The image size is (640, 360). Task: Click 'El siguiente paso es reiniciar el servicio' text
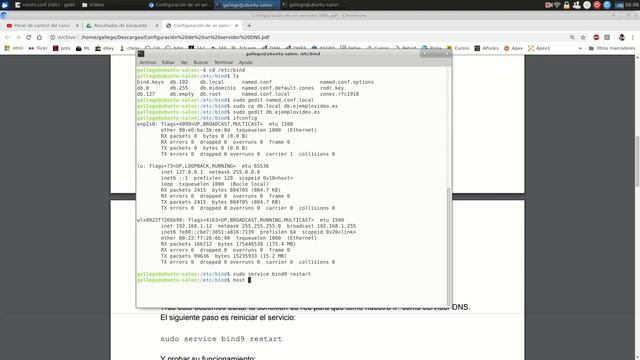click(x=228, y=318)
